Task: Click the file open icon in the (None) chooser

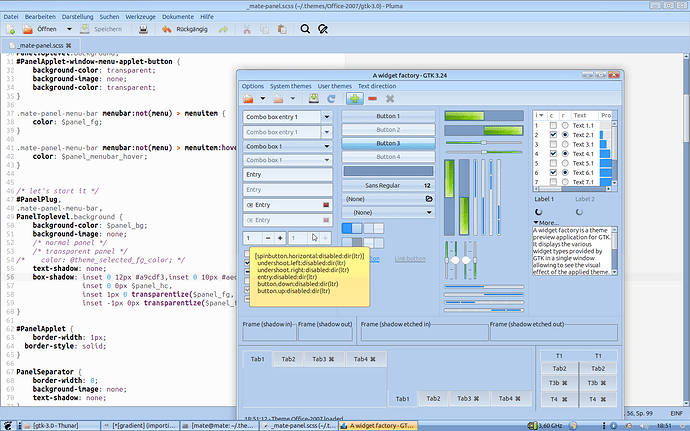Action: pos(429,199)
